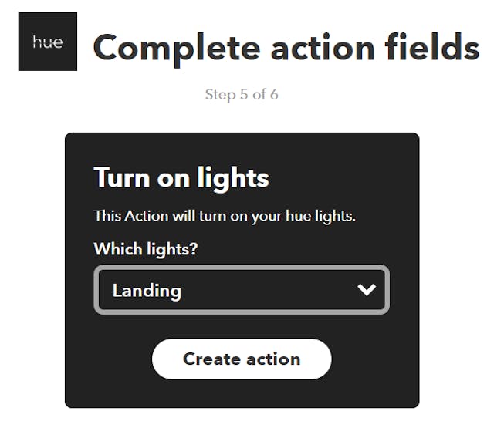The image size is (504, 428).
Task: Click the dark card area below Create action
Action: tap(242, 393)
